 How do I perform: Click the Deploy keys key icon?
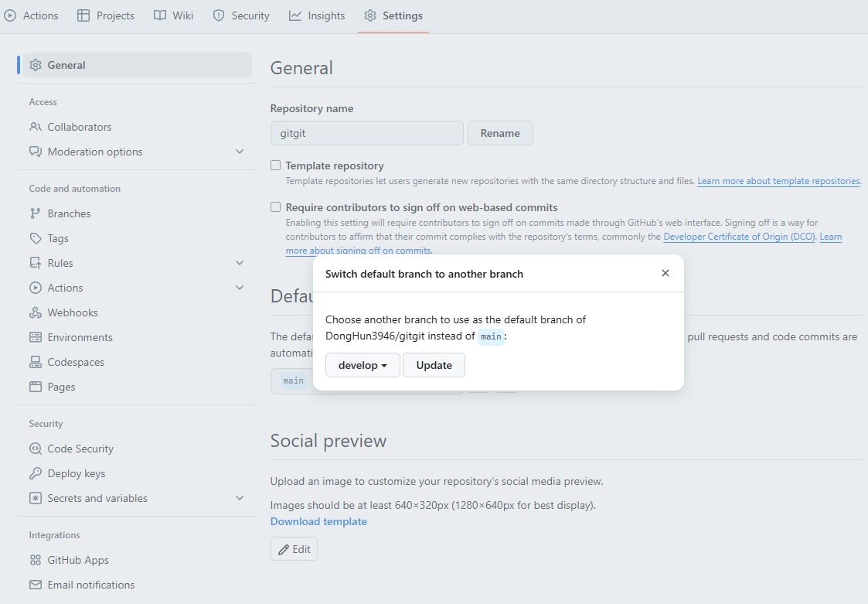[36, 473]
